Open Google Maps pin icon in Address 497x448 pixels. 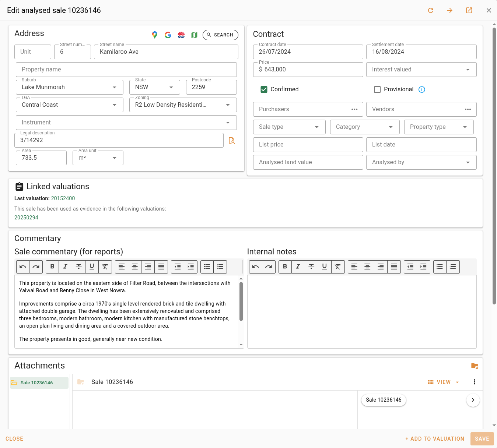pyautogui.click(x=155, y=35)
